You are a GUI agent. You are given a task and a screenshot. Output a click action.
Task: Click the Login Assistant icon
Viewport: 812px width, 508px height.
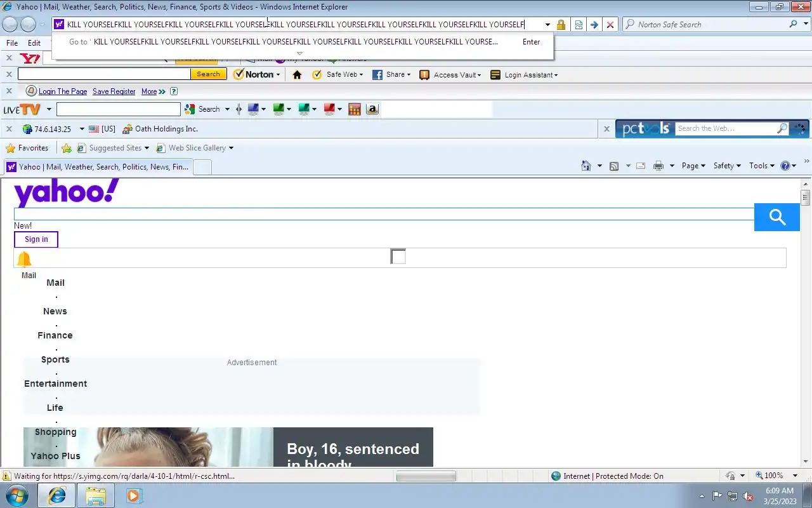[x=495, y=74]
